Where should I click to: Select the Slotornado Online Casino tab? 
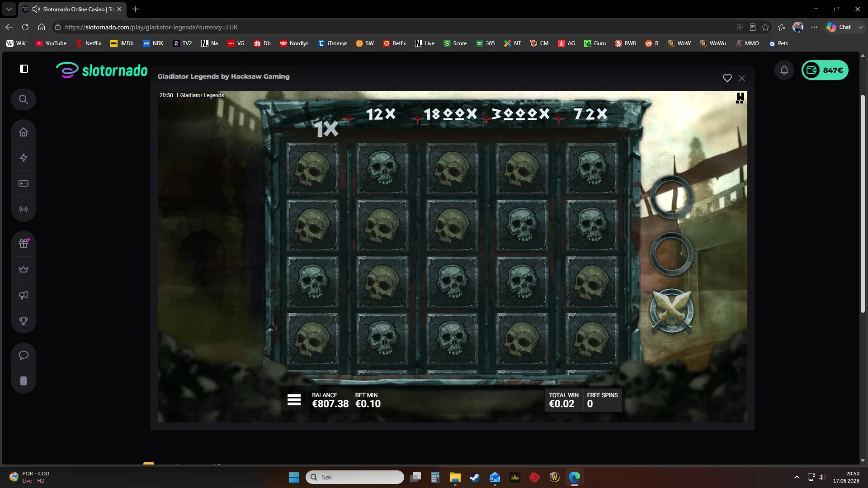click(72, 9)
